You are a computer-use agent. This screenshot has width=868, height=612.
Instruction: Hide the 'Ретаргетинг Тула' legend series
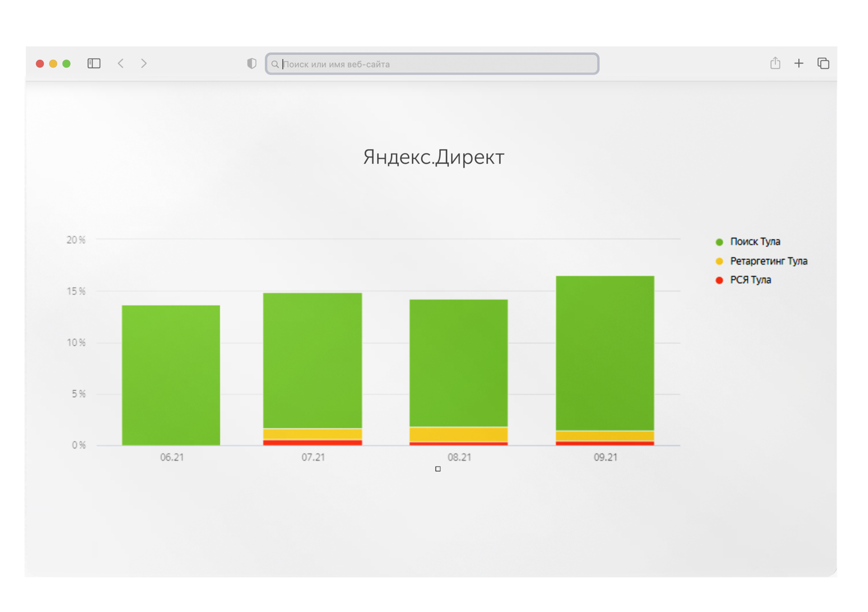point(768,261)
